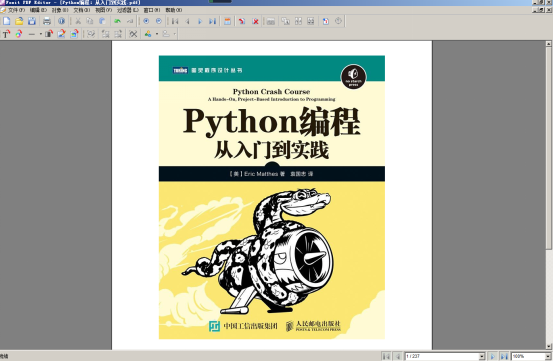Image resolution: width=553 pixels, height=362 pixels.
Task: Click the grey keyboard-like toolbar icon
Action: (271, 21)
